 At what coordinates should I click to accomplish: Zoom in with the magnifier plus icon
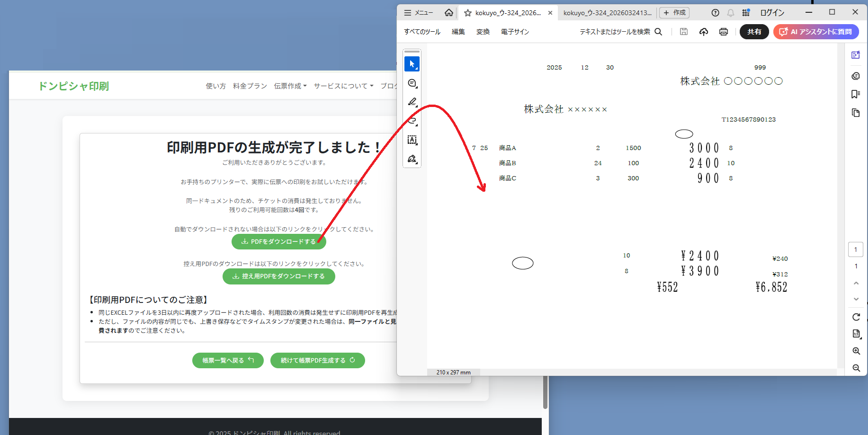click(x=856, y=351)
